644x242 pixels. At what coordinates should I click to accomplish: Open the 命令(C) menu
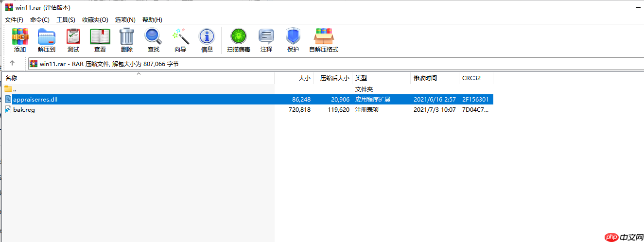pos(40,19)
